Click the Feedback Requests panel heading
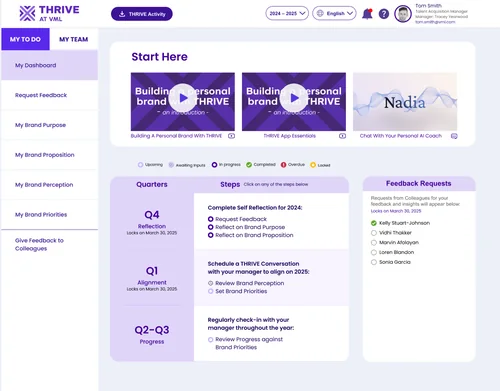The image size is (500, 391). pos(419,183)
